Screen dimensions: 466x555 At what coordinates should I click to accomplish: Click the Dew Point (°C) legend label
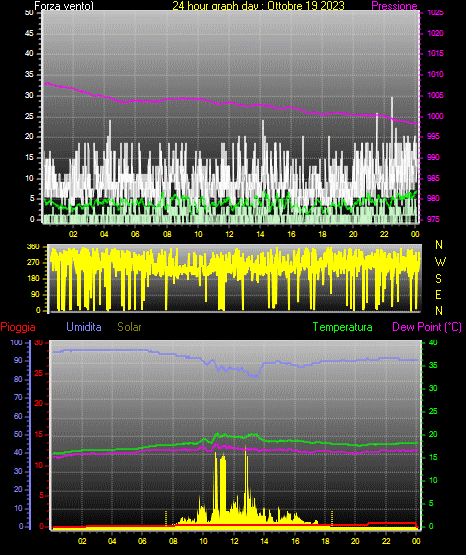(x=427, y=327)
